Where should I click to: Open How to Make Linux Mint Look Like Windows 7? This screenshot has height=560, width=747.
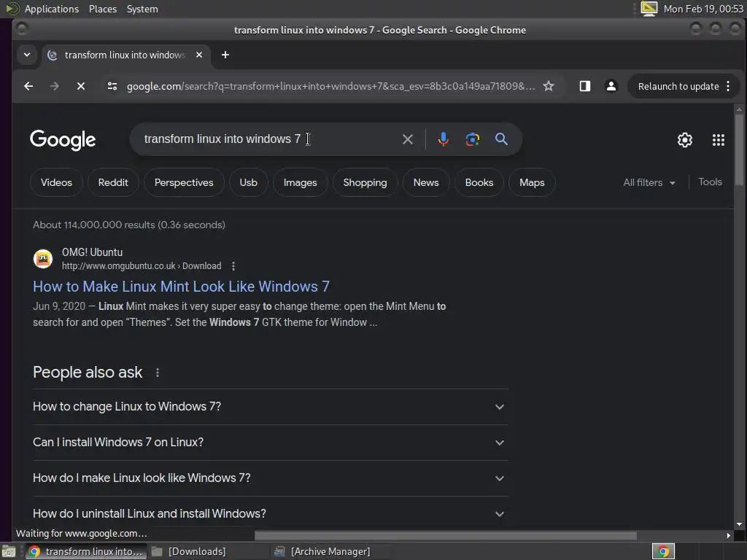[181, 287]
